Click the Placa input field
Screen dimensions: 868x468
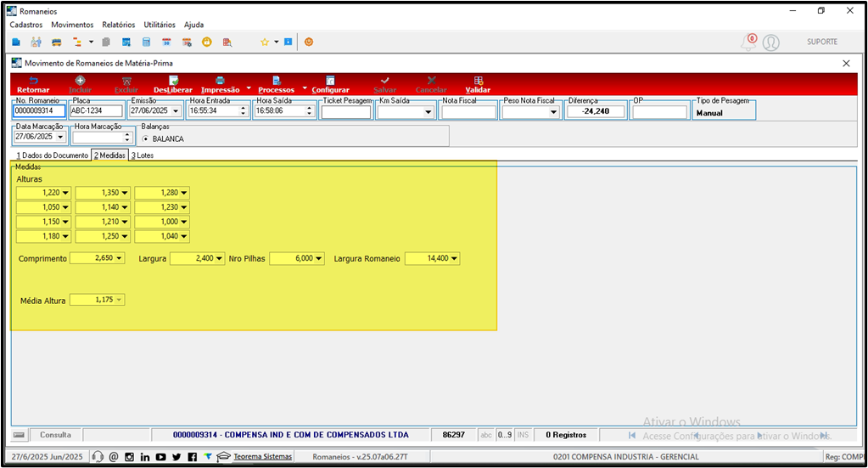[x=97, y=110]
